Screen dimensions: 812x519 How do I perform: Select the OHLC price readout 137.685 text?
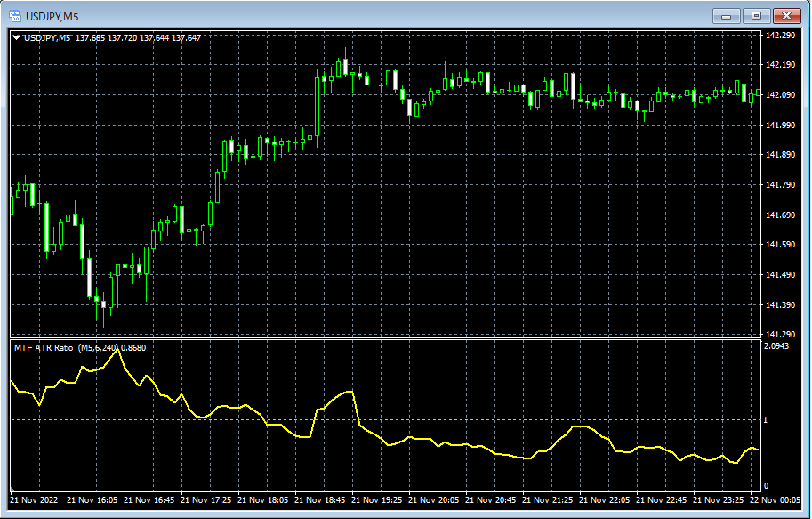(x=90, y=38)
